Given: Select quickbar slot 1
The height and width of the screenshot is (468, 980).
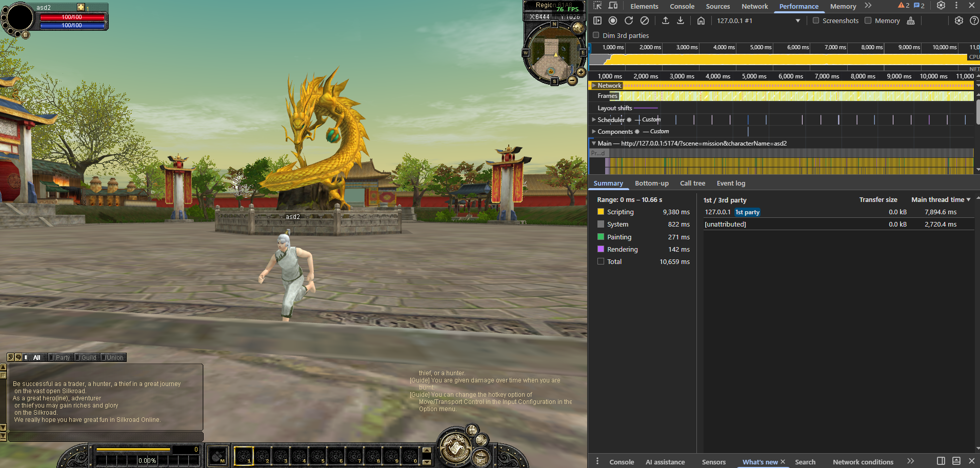Looking at the screenshot, I should click(244, 456).
